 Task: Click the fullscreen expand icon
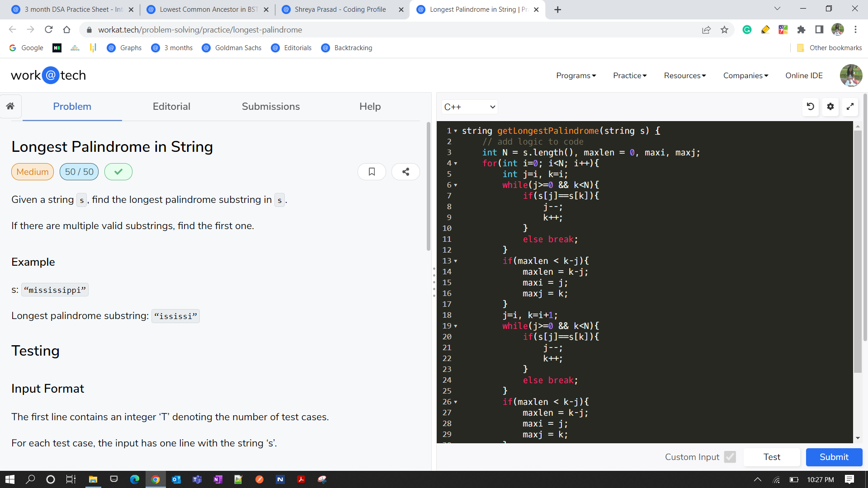pyautogui.click(x=851, y=106)
